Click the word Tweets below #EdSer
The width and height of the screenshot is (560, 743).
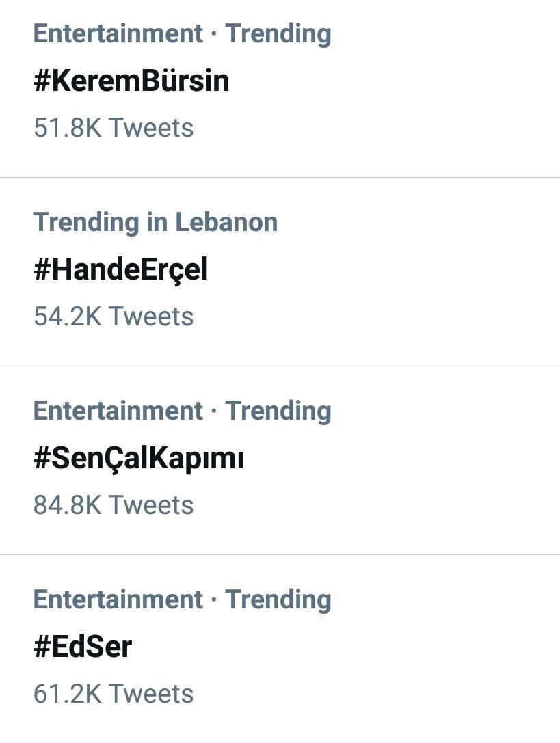click(x=151, y=694)
